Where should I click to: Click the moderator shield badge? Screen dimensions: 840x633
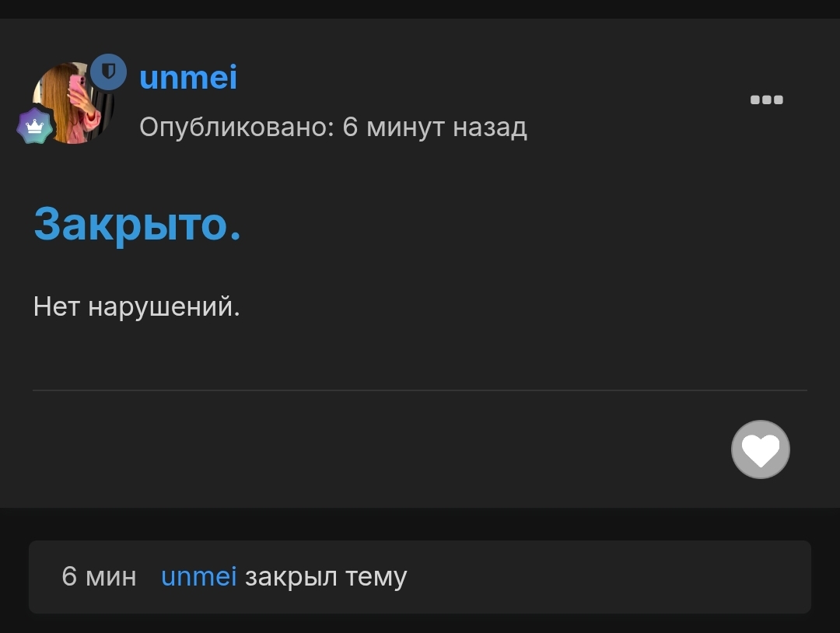coord(108,72)
